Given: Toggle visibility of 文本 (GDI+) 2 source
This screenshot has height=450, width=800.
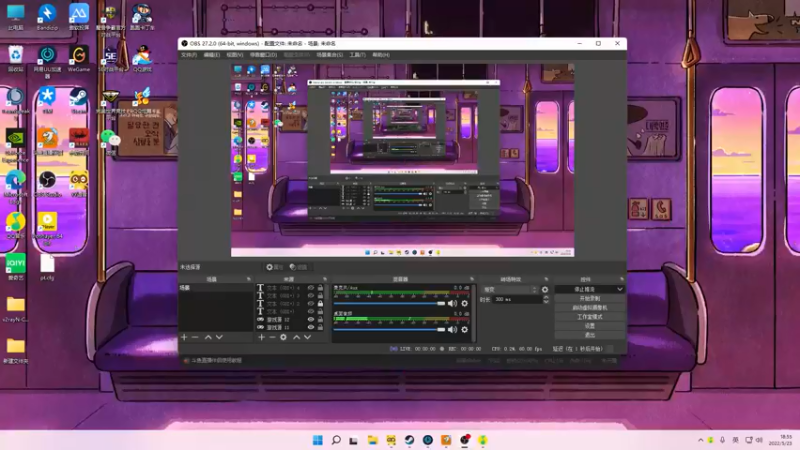Looking at the screenshot, I should (311, 304).
